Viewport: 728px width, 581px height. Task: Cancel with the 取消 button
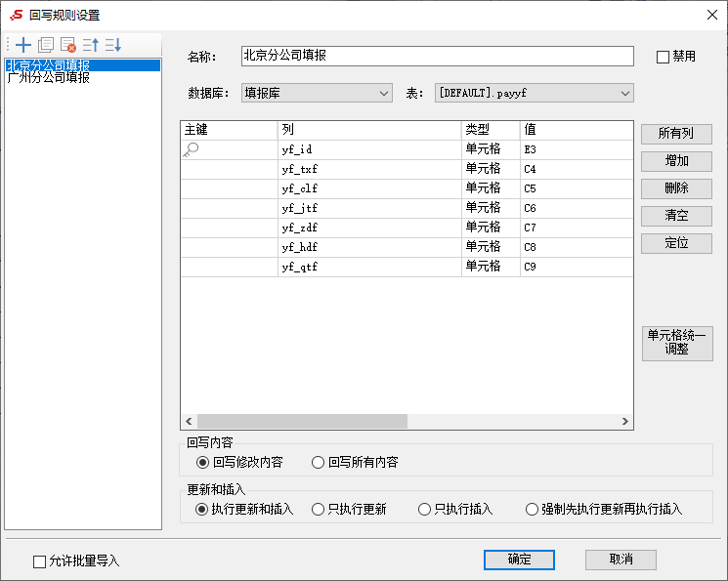click(x=621, y=560)
